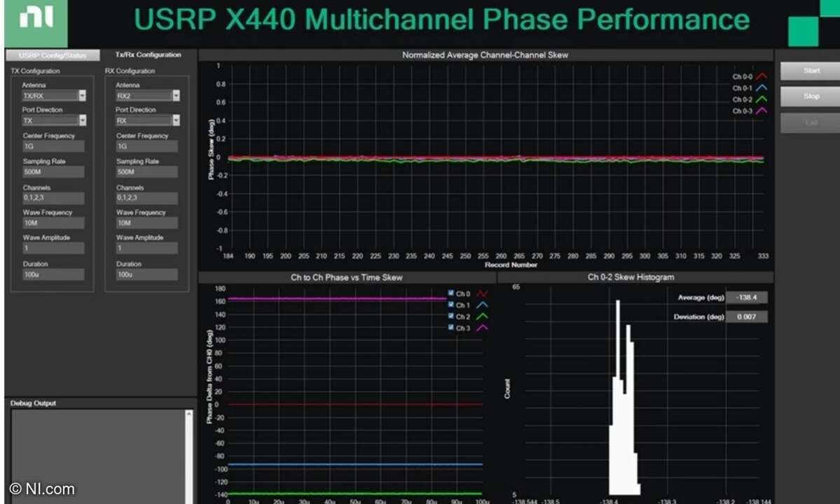Click the RX Wave Amplitude field
The height and width of the screenshot is (504, 840).
click(x=147, y=248)
